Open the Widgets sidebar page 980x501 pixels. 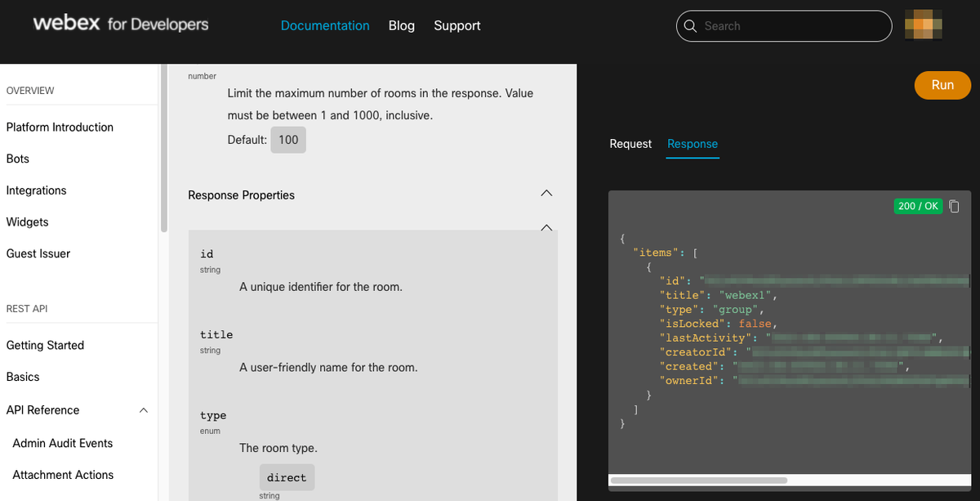(x=28, y=222)
